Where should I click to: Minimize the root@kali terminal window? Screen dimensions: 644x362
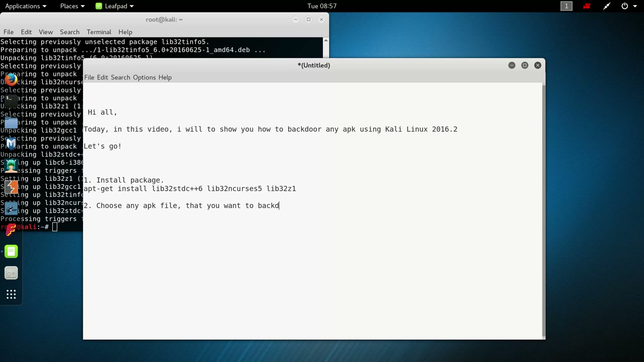[x=295, y=20]
